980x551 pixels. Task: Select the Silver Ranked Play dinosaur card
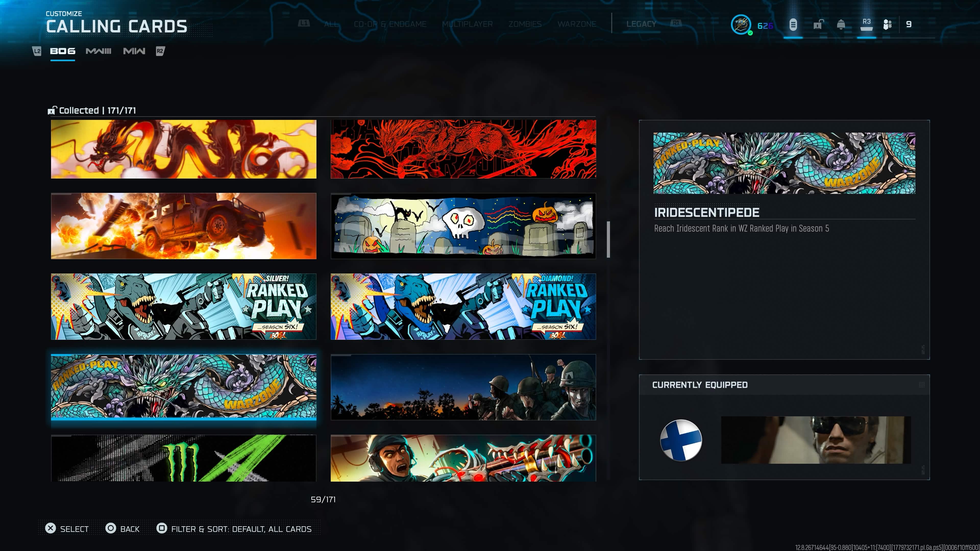[184, 306]
